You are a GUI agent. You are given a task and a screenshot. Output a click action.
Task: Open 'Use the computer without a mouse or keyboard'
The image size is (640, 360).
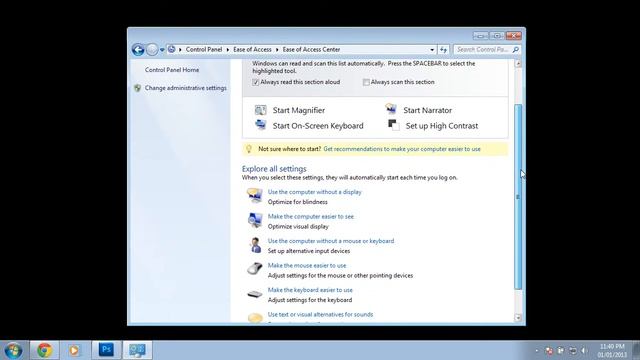click(x=331, y=241)
